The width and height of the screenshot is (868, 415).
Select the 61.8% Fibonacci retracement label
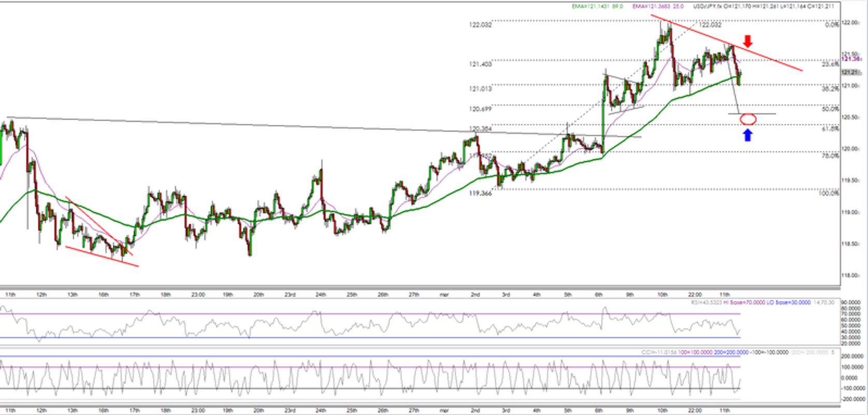[x=830, y=129]
